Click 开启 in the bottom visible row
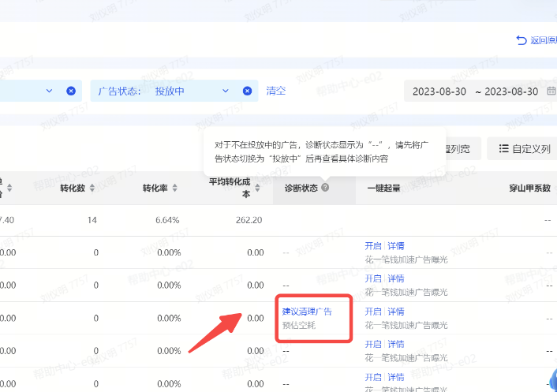The height and width of the screenshot is (392, 557). (373, 377)
